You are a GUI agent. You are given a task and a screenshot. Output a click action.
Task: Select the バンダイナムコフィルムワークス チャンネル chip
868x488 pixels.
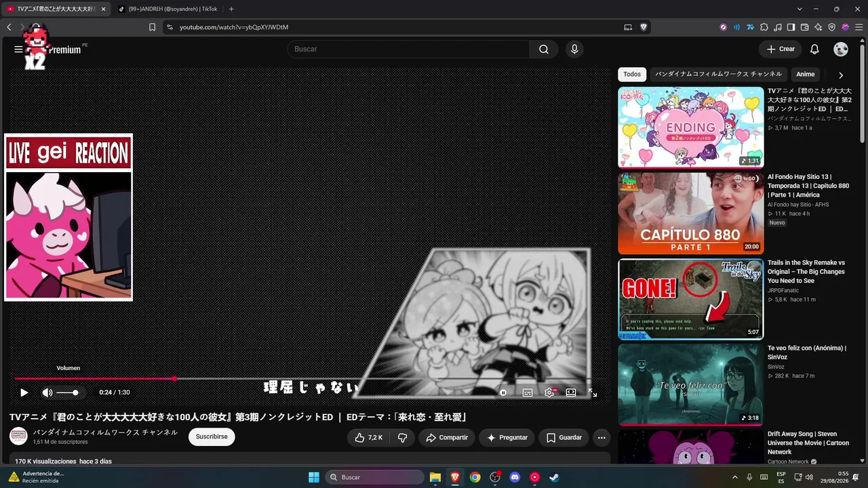(718, 75)
